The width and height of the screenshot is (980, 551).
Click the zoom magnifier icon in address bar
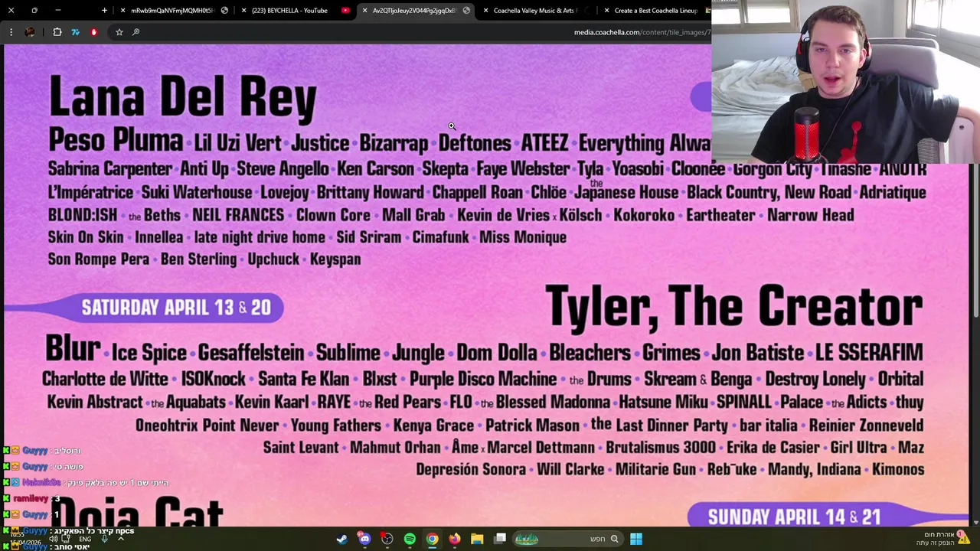(x=136, y=32)
